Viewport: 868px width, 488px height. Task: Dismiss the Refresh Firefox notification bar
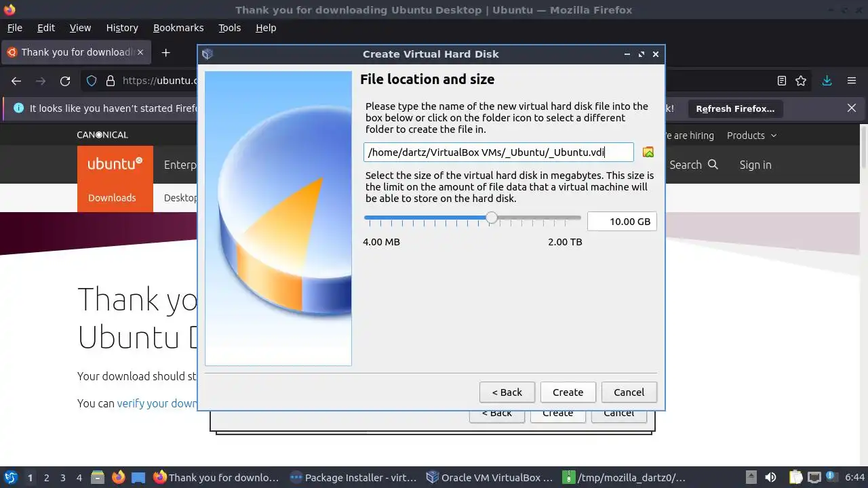pos(852,108)
